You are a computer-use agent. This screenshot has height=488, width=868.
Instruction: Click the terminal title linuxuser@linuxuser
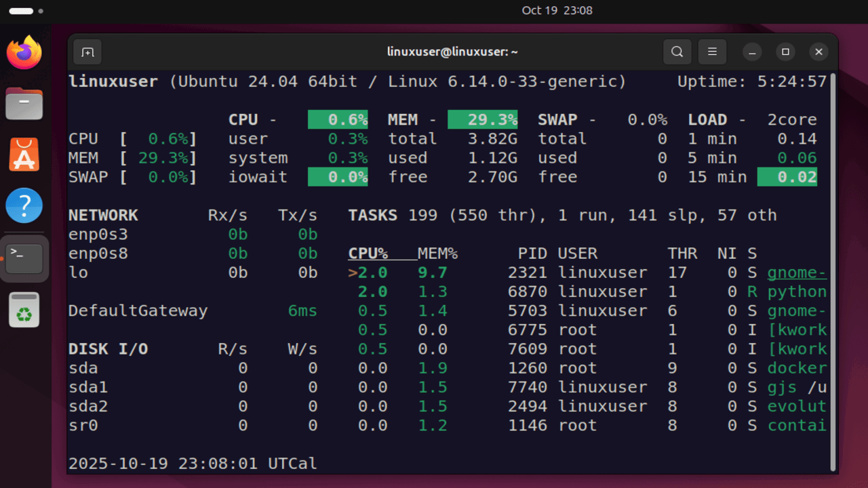[452, 52]
